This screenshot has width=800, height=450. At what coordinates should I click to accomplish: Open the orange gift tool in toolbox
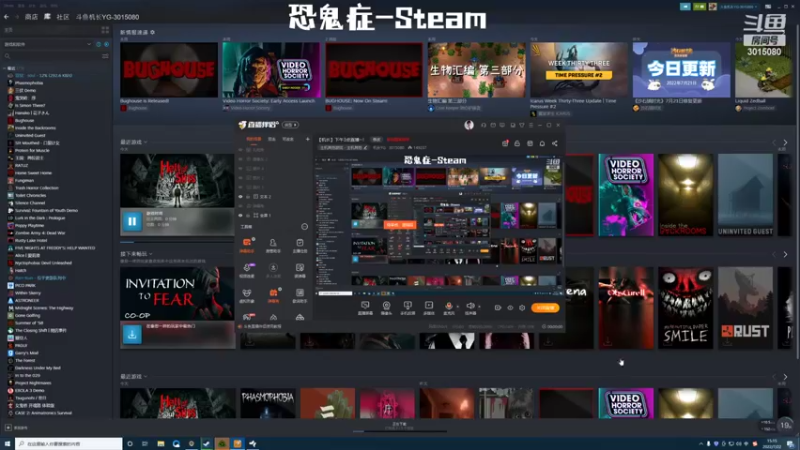273,295
